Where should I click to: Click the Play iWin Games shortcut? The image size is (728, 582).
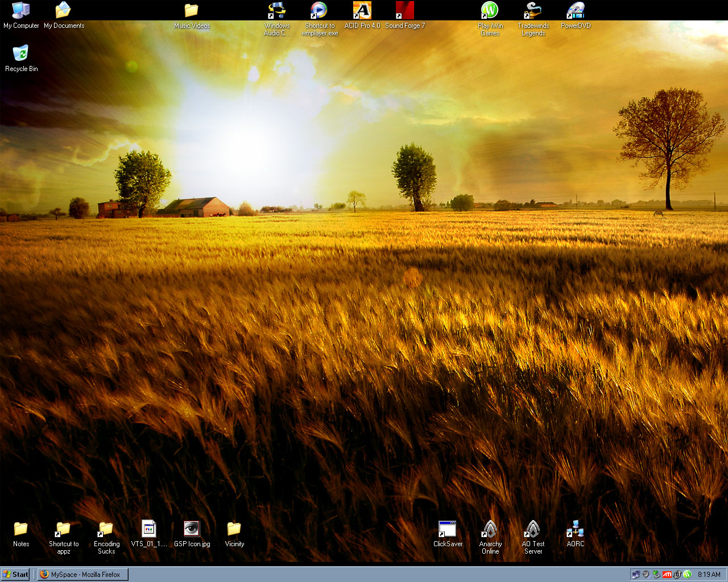pos(490,11)
